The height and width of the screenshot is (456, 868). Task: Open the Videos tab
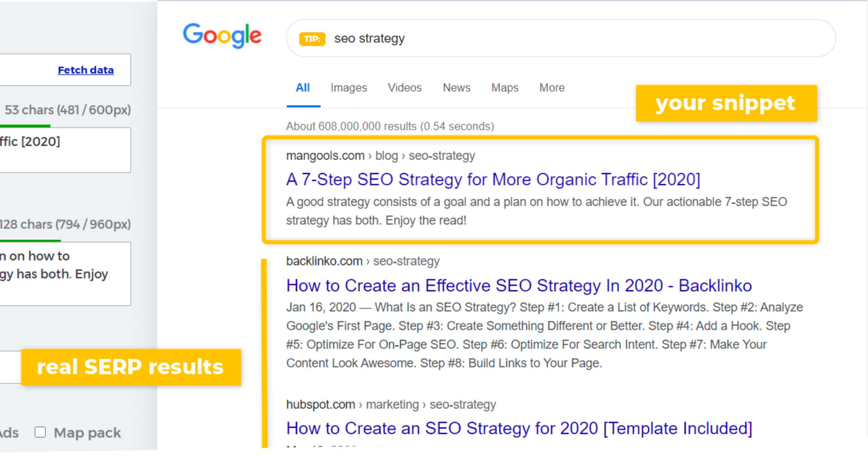tap(405, 88)
